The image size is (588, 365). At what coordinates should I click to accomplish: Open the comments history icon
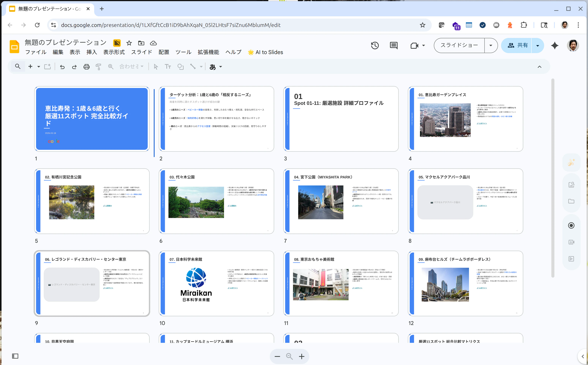point(394,45)
